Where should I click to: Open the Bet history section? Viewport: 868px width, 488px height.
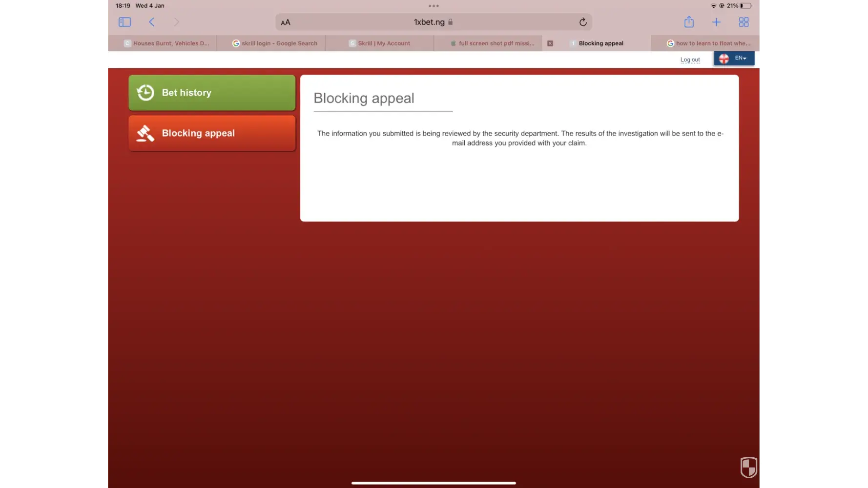pyautogui.click(x=212, y=93)
